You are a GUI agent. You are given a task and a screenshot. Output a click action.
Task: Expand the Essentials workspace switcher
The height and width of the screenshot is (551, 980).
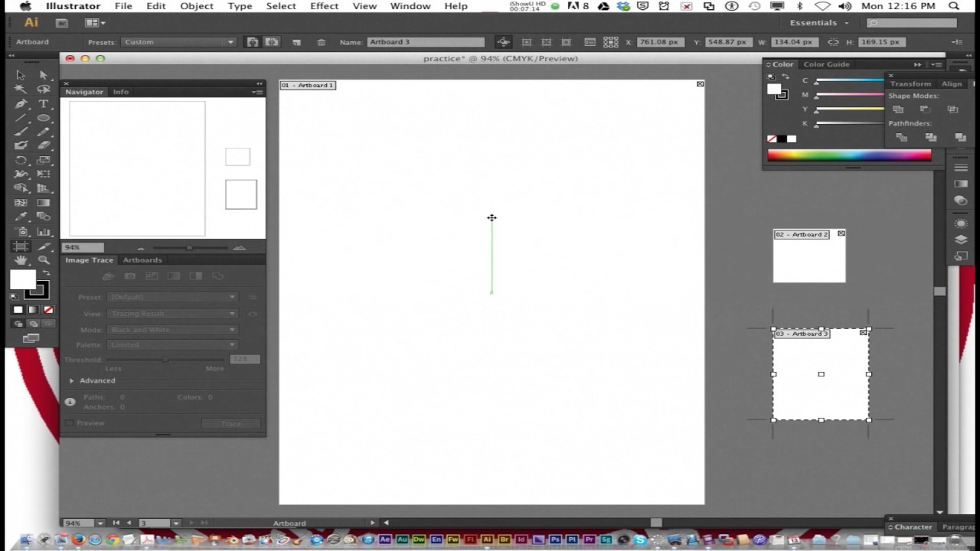click(x=820, y=23)
